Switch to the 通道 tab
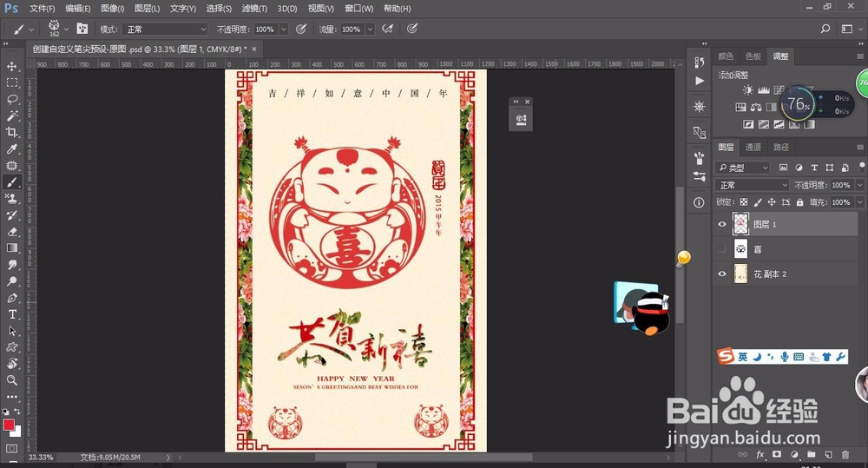Viewport: 868px width, 468px height. 753,148
